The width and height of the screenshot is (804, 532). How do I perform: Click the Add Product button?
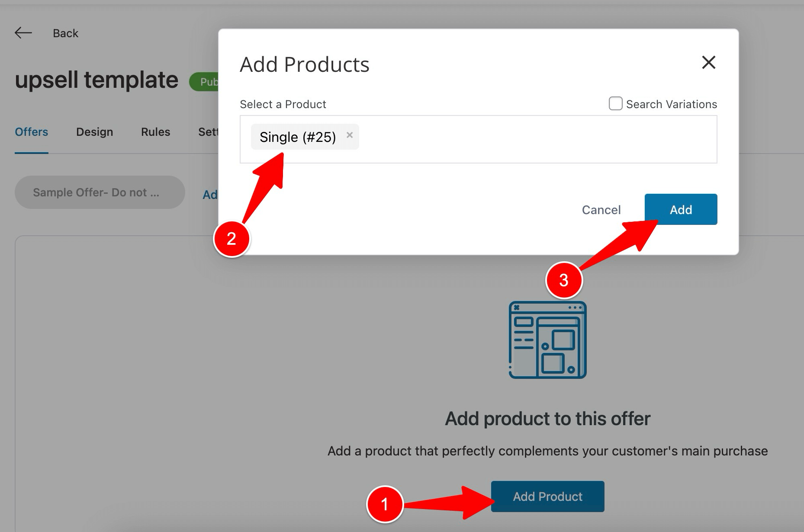(547, 496)
